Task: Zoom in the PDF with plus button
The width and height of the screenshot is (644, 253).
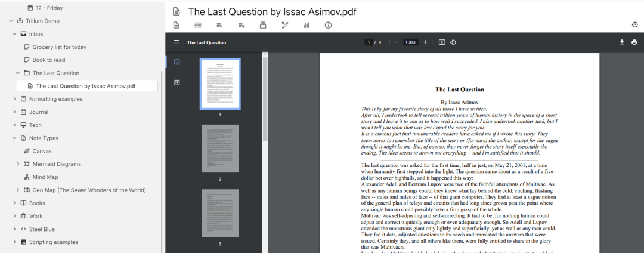Action: pos(425,42)
